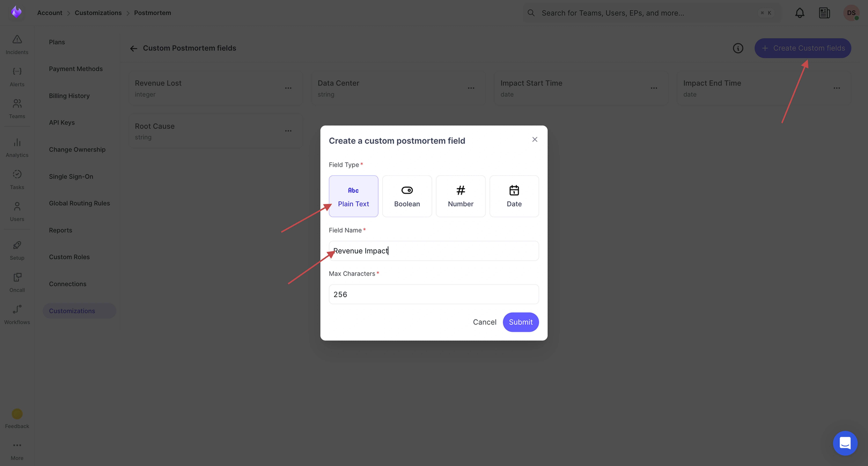This screenshot has height=466, width=868.
Task: Open options menu for Data Center field
Action: tap(471, 88)
